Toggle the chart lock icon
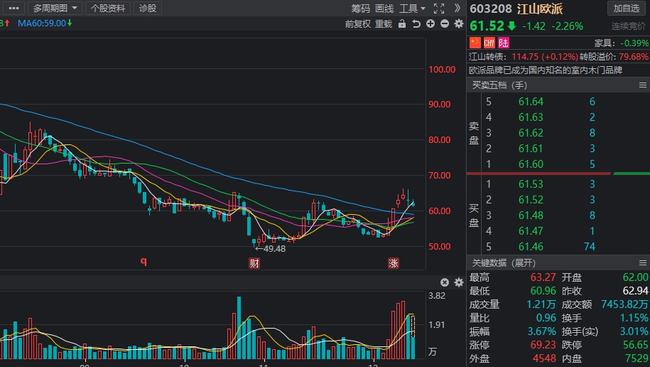This screenshot has height=367, width=650. click(x=402, y=24)
